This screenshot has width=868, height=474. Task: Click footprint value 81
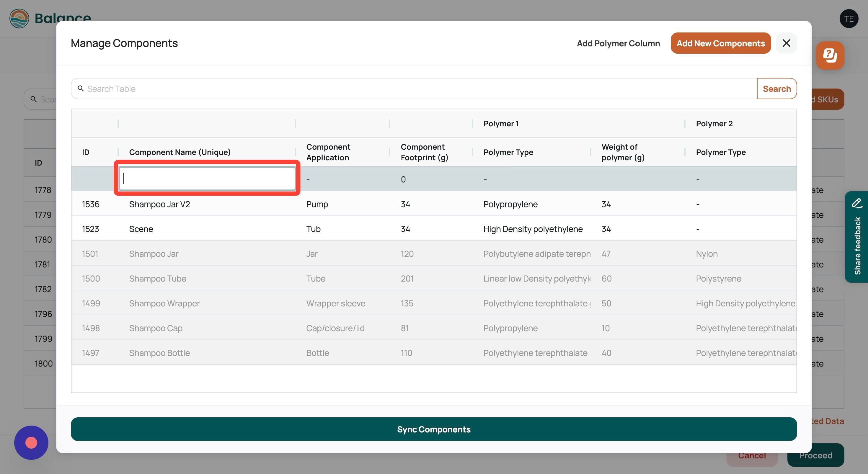click(404, 328)
